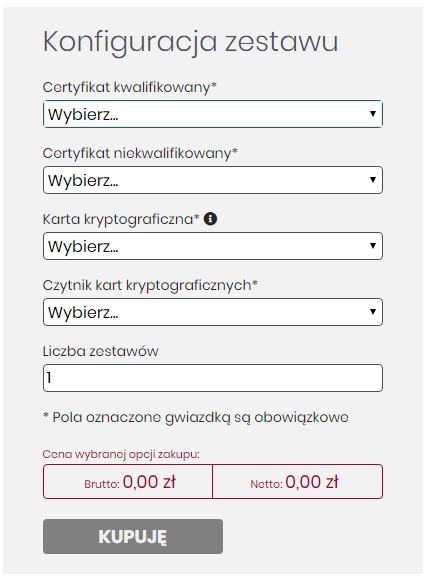Click the arrow of Certyfikat kwalifikowany select

[x=373, y=114]
